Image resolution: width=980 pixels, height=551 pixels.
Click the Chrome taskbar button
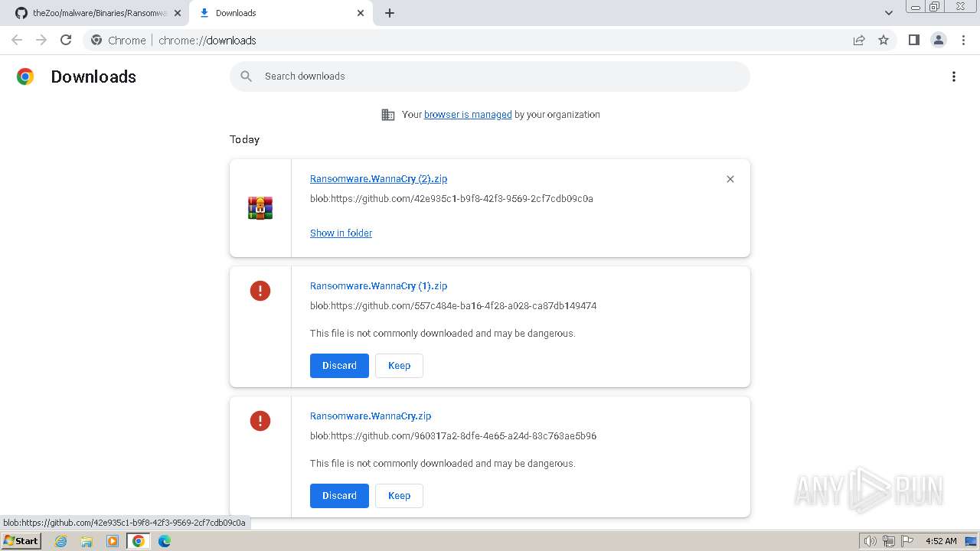tap(139, 541)
